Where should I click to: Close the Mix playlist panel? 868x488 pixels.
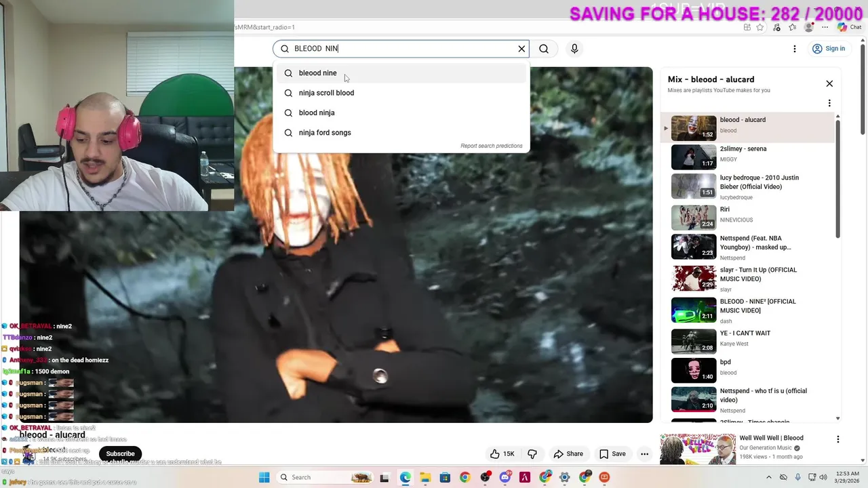tap(829, 83)
